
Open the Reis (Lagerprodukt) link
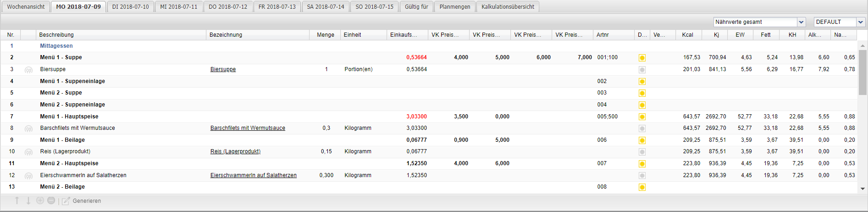235,151
